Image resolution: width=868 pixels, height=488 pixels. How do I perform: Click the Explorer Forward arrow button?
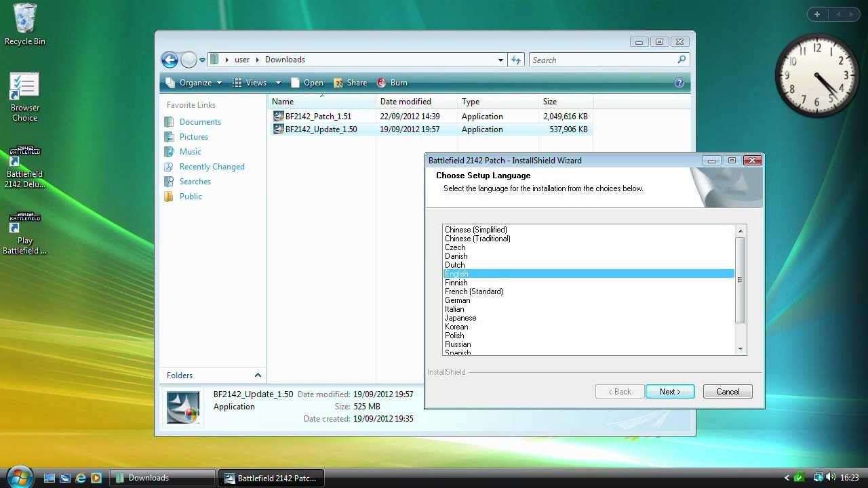[x=189, y=60]
